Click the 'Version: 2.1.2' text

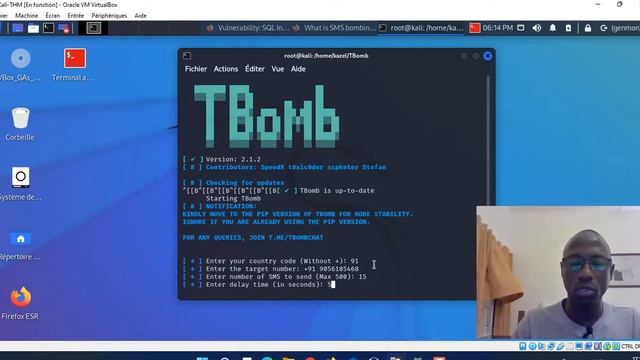click(233, 159)
